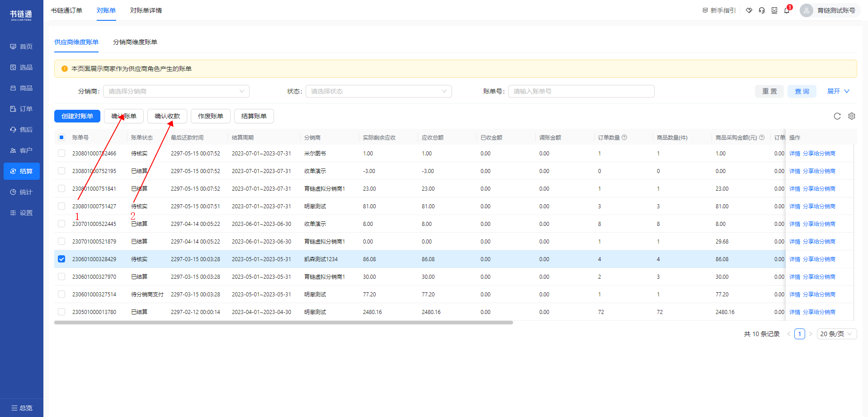Screen dimensions: 868x417
Task: Open the 客户 customers sidebar item
Action: 21,150
